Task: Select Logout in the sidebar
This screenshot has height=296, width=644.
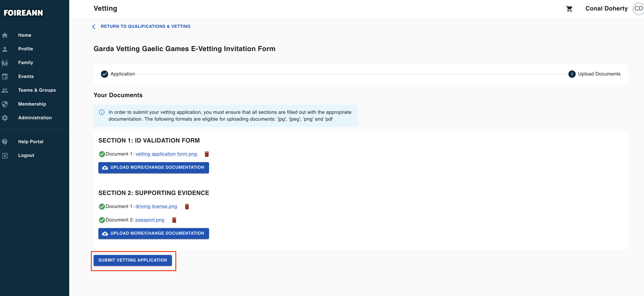Action: pyautogui.click(x=26, y=155)
